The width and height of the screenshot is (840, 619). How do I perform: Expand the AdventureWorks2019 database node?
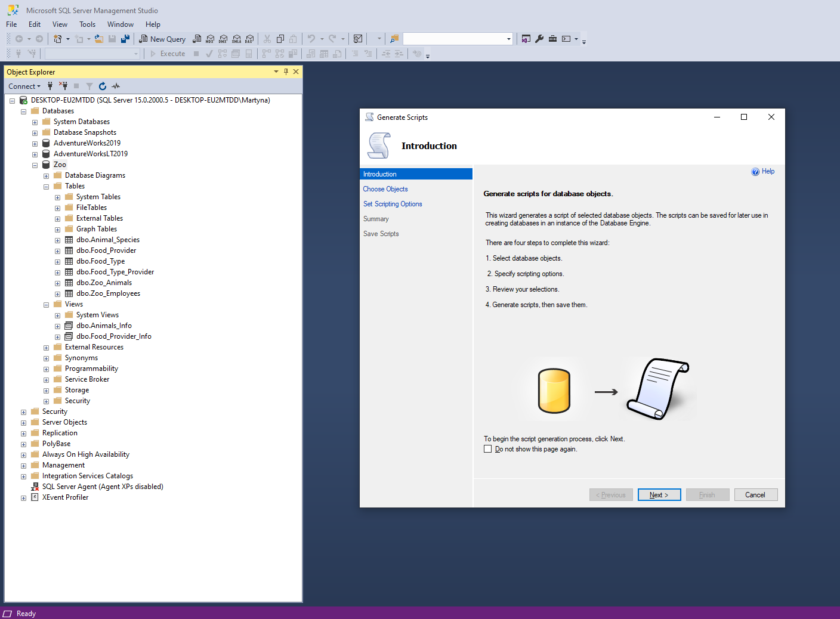[x=35, y=144]
